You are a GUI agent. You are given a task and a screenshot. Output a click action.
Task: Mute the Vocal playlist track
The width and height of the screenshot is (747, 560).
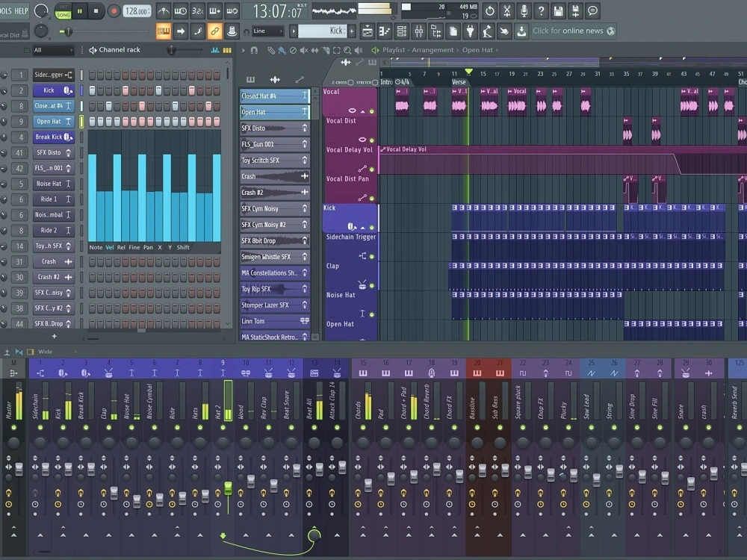[371, 111]
